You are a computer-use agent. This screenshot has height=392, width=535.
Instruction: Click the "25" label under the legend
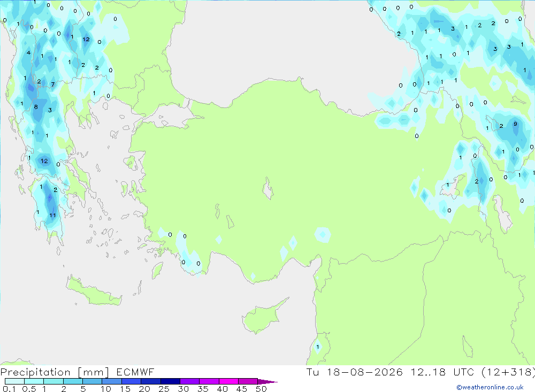coord(164,389)
